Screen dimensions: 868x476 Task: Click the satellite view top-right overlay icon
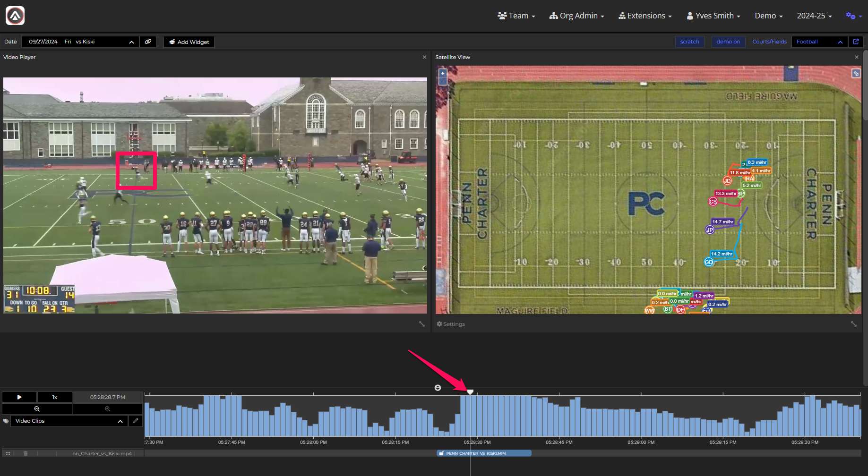856,73
